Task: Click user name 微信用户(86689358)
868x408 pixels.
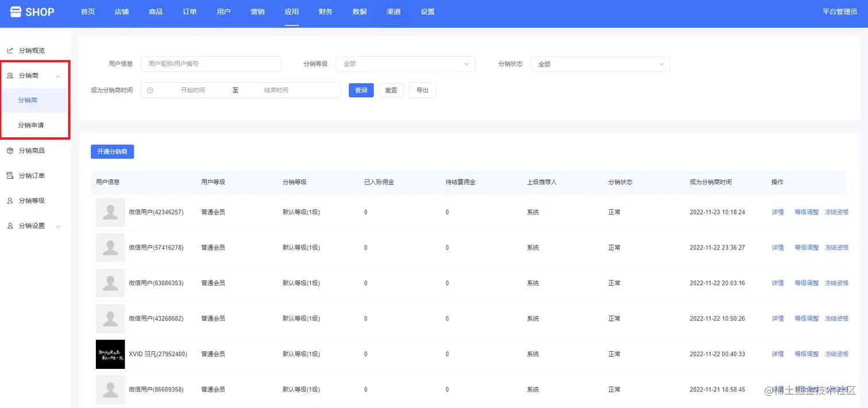Action: 156,390
